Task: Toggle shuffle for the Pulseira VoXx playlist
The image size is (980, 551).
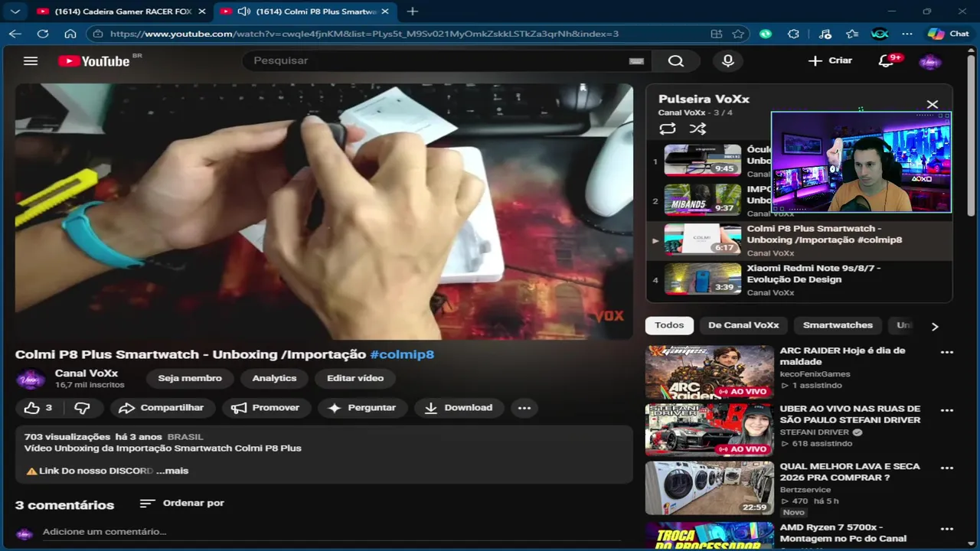Action: click(x=697, y=129)
